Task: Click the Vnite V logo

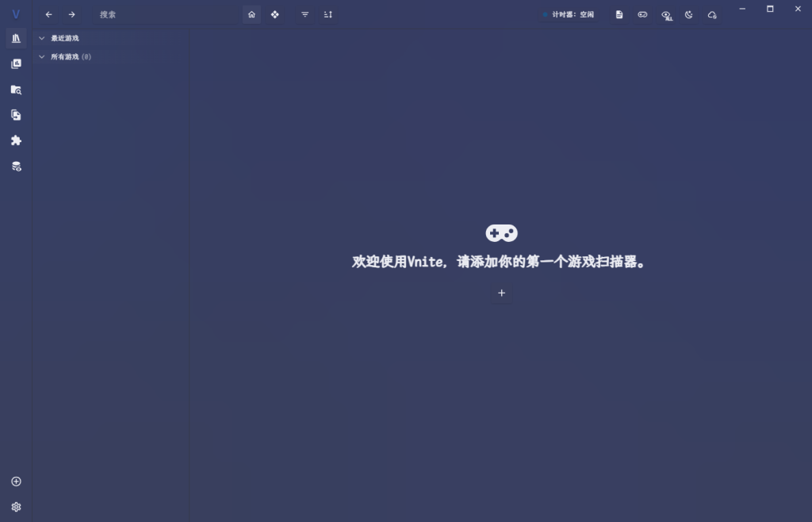Action: tap(16, 14)
